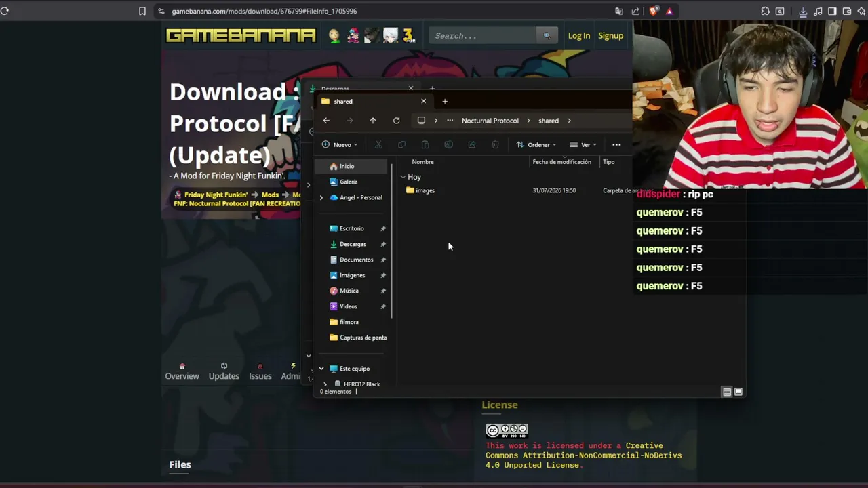Click the chevron after Nocturnal Protocol breadcrumb

point(528,121)
